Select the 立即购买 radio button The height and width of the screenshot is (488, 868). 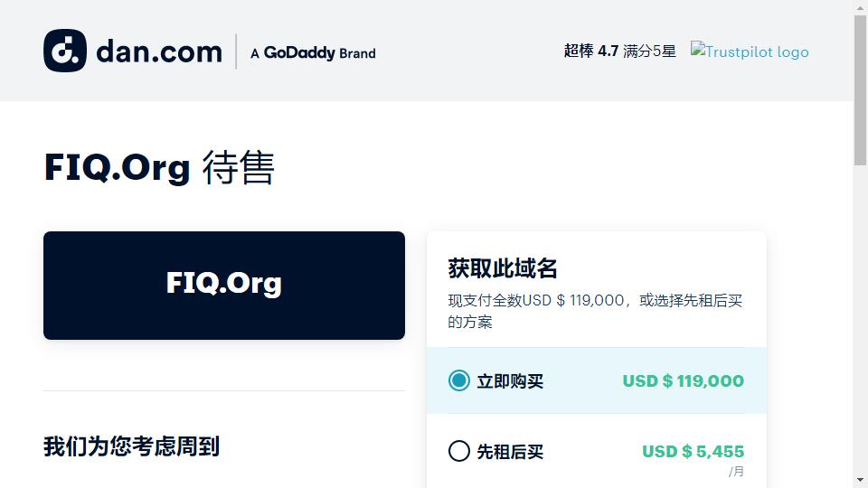[459, 380]
